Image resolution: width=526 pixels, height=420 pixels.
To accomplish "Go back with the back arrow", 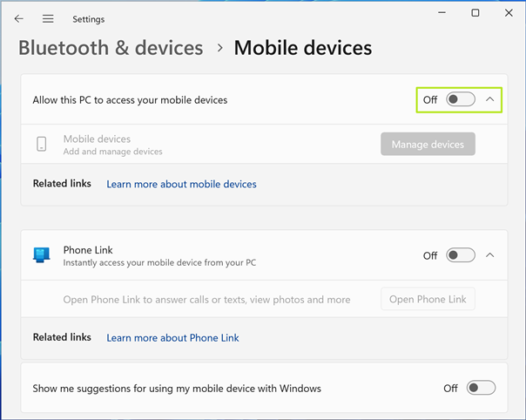I will [19, 19].
